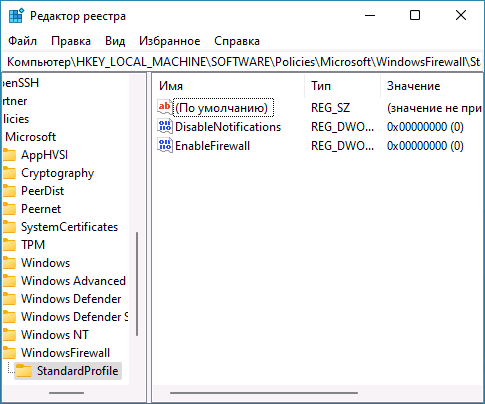Viewport: 485px width, 404px height.
Task: Select the Peernet folder icon
Action: point(10,209)
